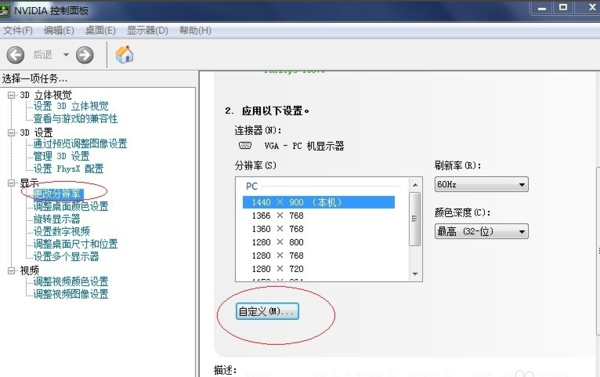
Task: Open 查看与游戏的兼容性 link
Action: [75, 119]
